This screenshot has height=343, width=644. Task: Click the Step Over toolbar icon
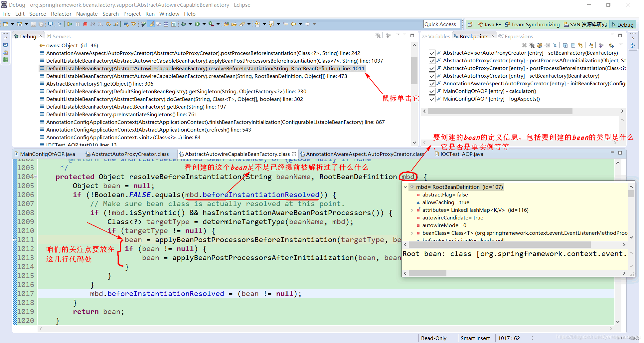tap(108, 24)
